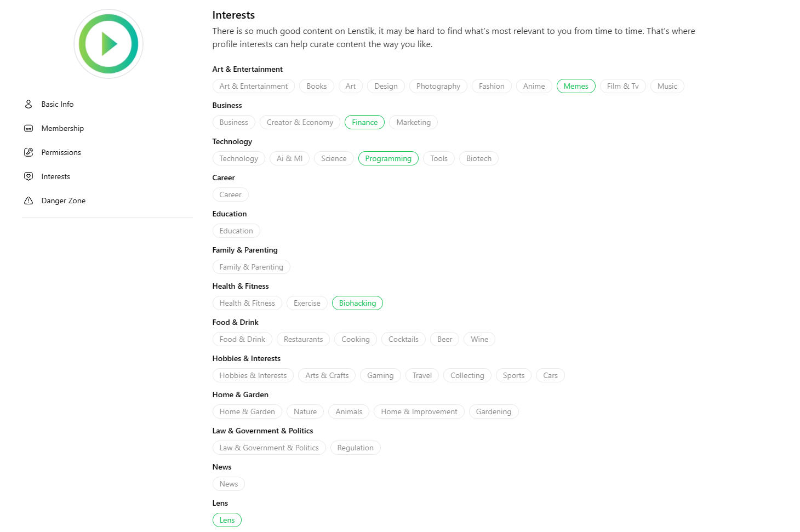
Task: Unselect the Biohacking interest
Action: tap(357, 303)
